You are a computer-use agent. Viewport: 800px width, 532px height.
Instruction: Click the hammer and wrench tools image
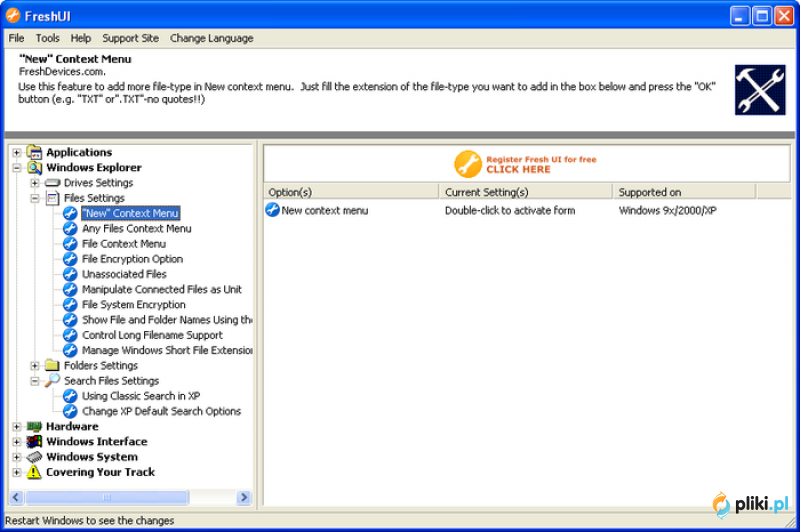tap(760, 90)
